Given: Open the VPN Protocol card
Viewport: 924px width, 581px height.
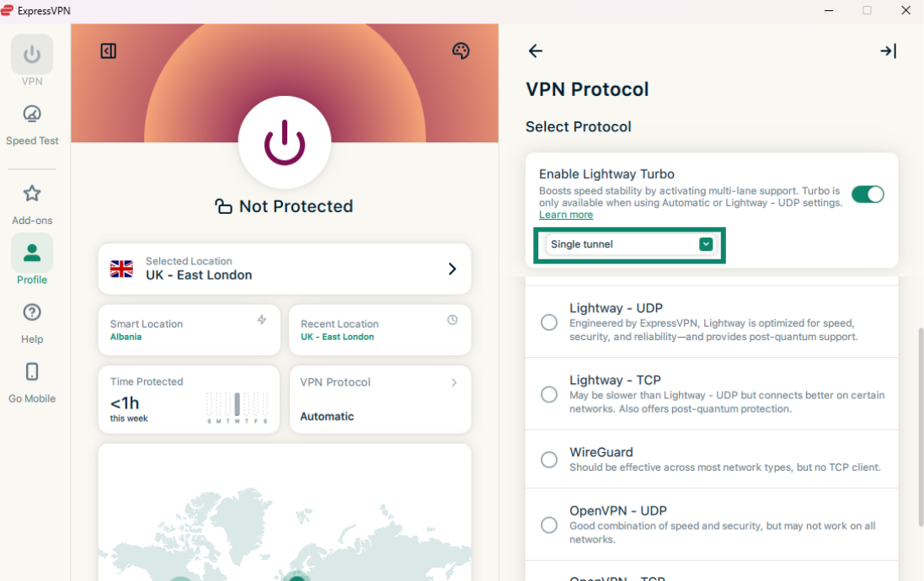Looking at the screenshot, I should click(x=379, y=399).
